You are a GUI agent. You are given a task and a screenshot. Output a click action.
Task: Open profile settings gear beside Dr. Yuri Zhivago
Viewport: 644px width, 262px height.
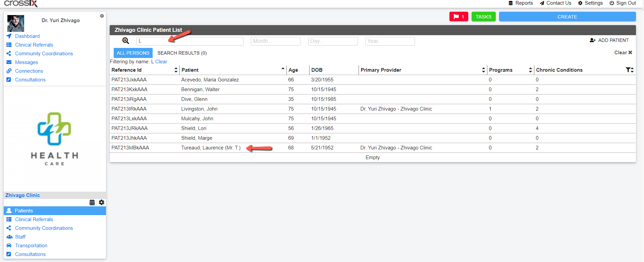click(x=102, y=16)
